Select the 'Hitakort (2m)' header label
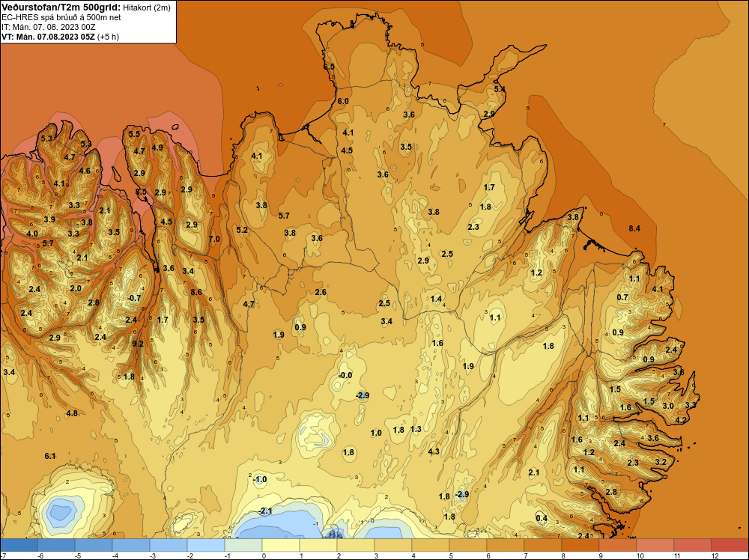The width and height of the screenshot is (749, 560). (147, 7)
